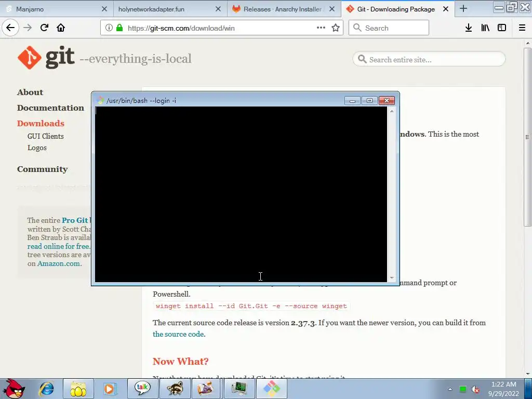Open the Logos sidebar link

(x=37, y=148)
